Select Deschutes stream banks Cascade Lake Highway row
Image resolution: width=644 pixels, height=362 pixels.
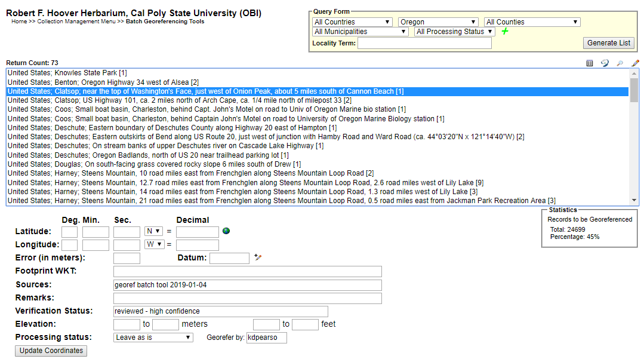pos(318,146)
